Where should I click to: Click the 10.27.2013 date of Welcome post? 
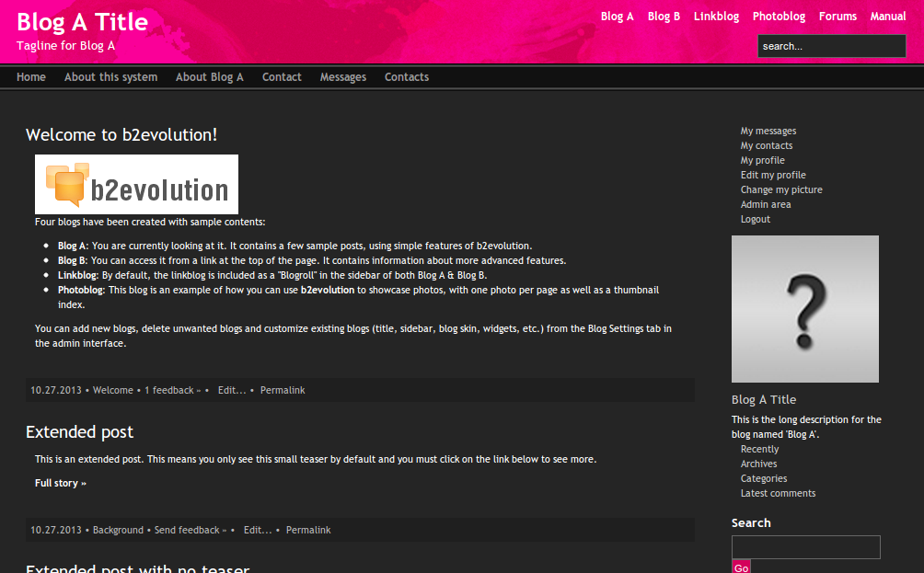pyautogui.click(x=56, y=390)
